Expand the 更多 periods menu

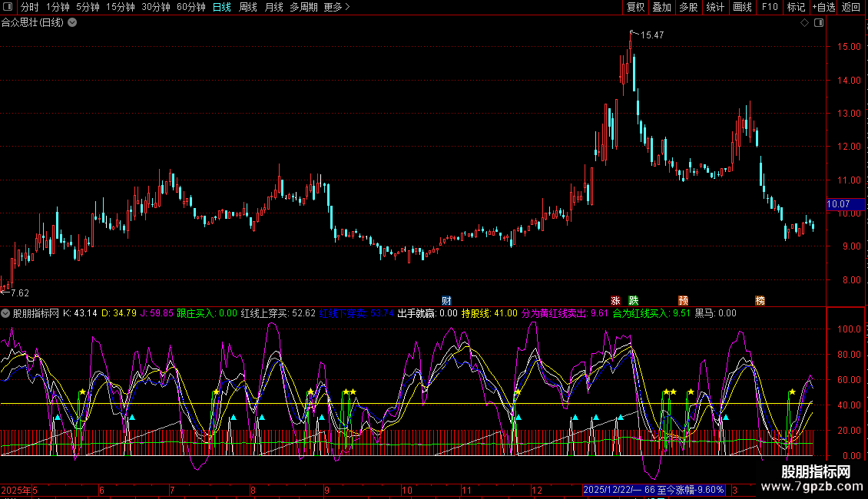point(336,7)
